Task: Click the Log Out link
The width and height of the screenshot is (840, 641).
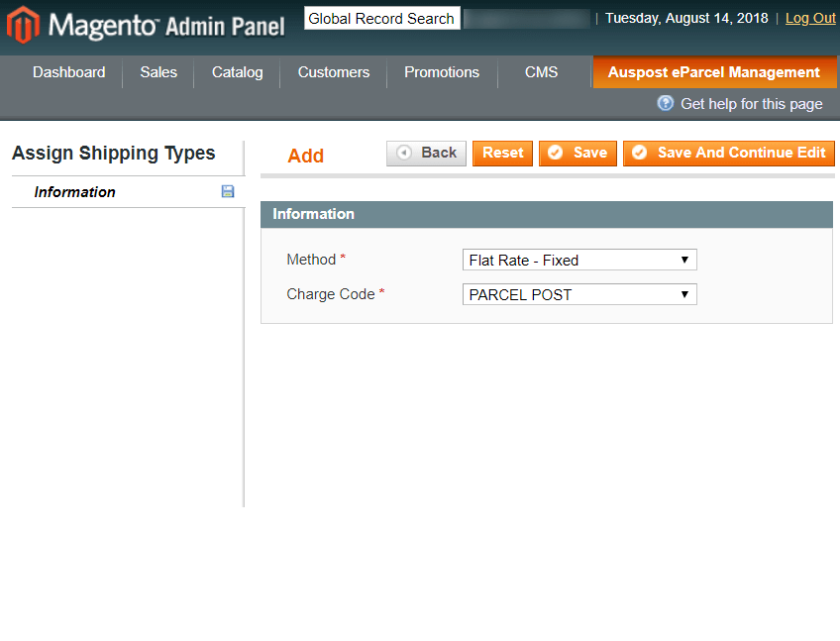Action: click(x=810, y=18)
